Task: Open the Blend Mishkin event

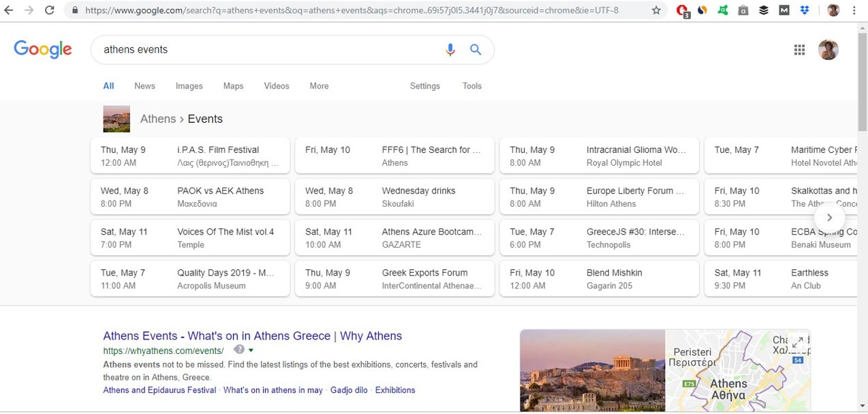Action: (x=600, y=278)
